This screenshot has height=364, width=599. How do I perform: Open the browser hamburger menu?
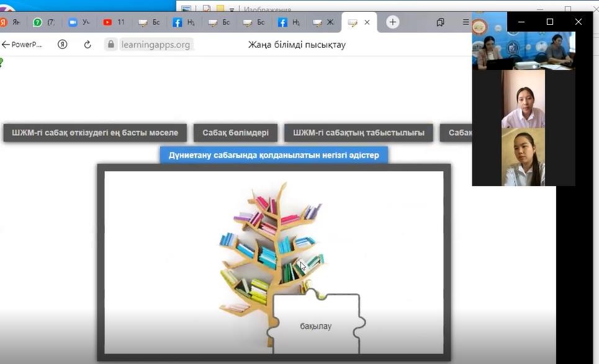[466, 22]
